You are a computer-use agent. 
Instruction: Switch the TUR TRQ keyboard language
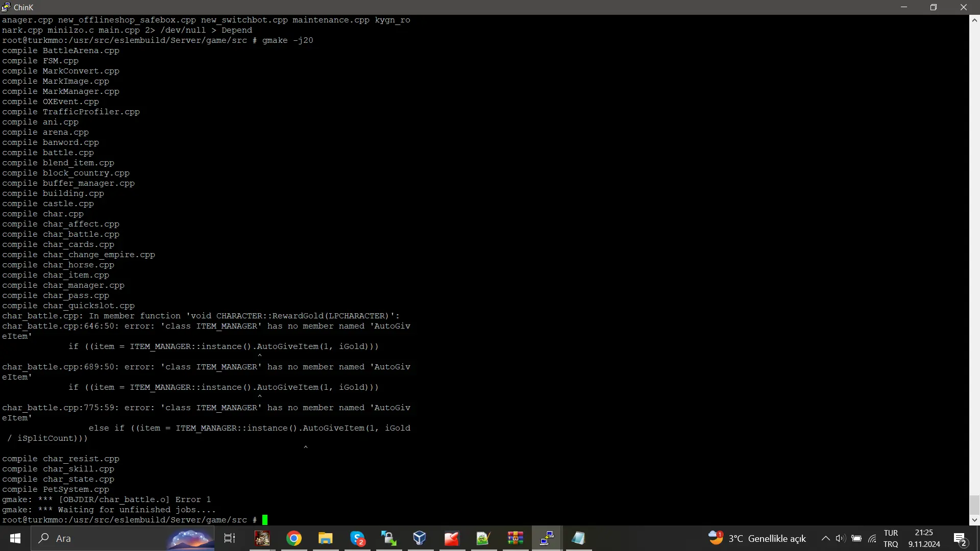pyautogui.click(x=891, y=538)
